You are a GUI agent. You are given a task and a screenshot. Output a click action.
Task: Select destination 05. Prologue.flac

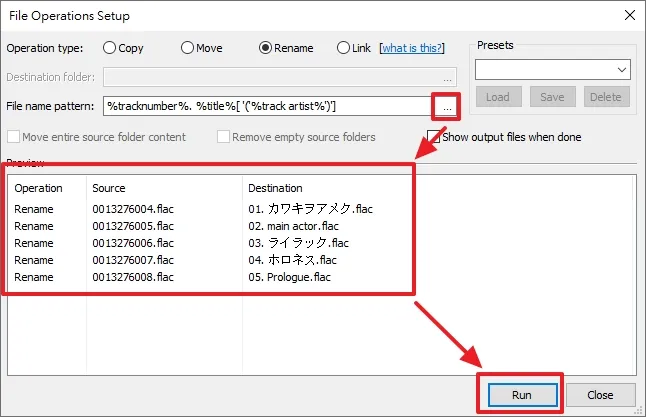[289, 277]
